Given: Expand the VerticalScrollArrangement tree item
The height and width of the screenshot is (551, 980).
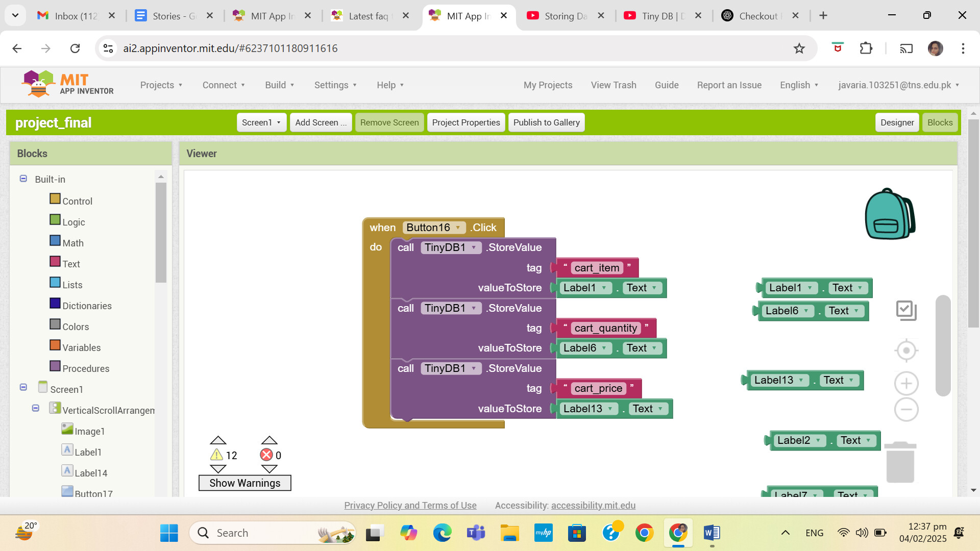Looking at the screenshot, I should coord(35,408).
